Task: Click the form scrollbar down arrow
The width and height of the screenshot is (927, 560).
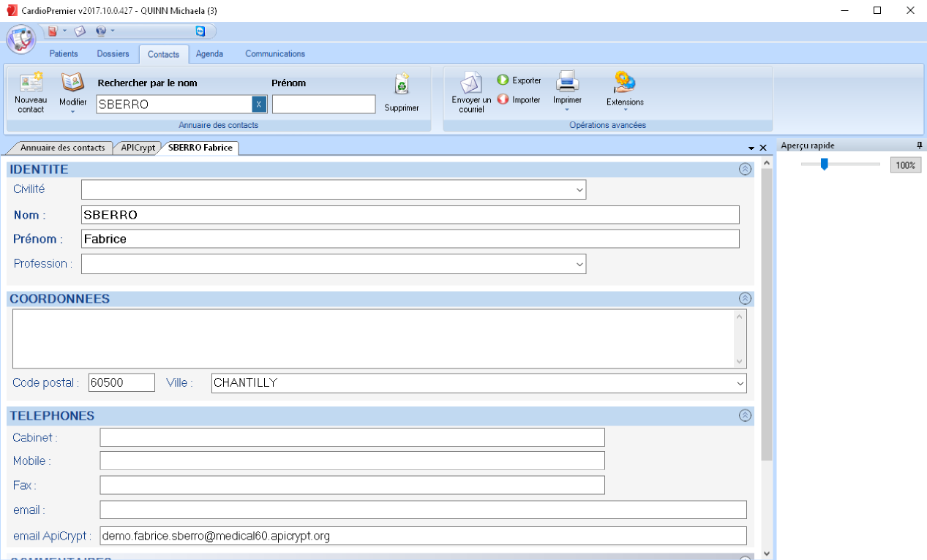Action: coord(767,553)
